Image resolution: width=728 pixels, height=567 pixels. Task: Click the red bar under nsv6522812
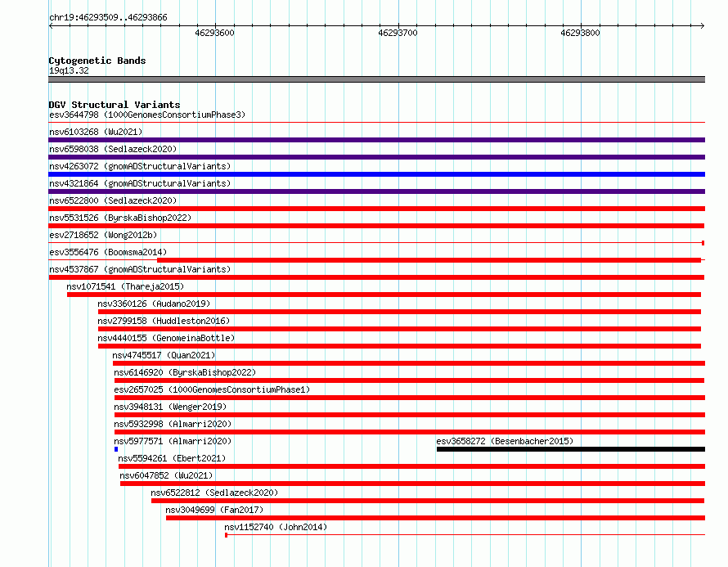coord(428,501)
